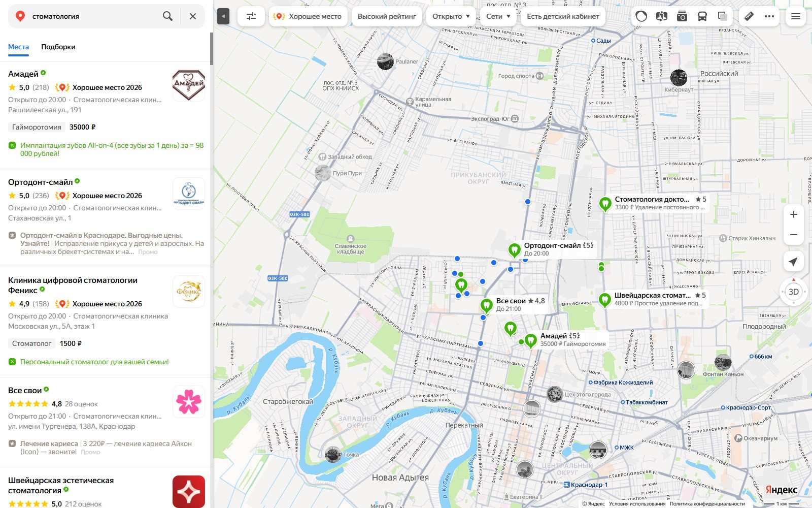Click 'Стоматология докто...' map pin
The width and height of the screenshot is (812, 508).
pos(605,204)
